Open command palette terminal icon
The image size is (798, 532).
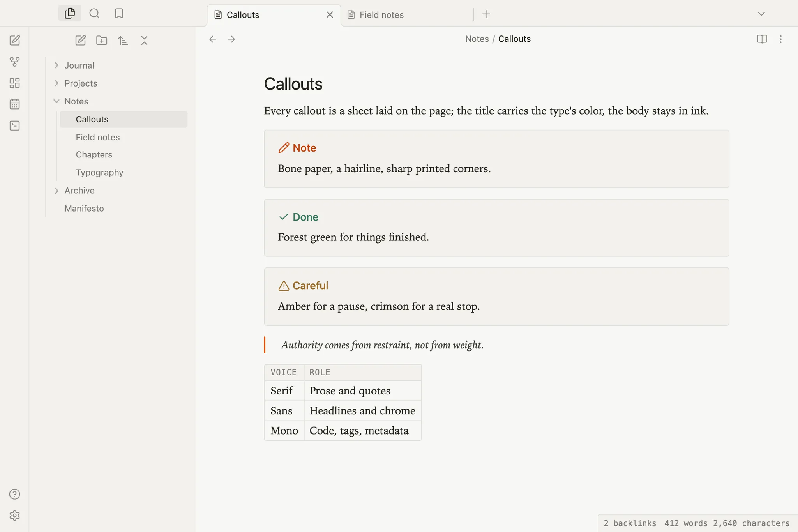pyautogui.click(x=15, y=125)
